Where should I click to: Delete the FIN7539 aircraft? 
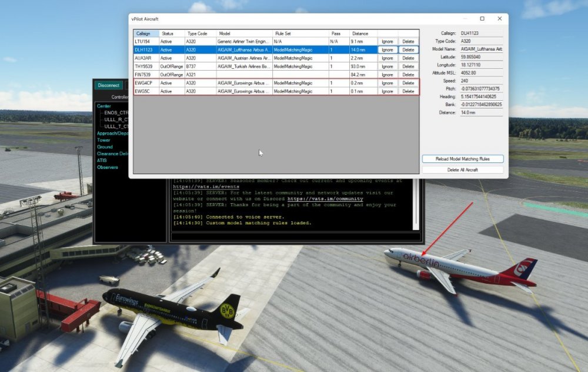[x=409, y=74]
